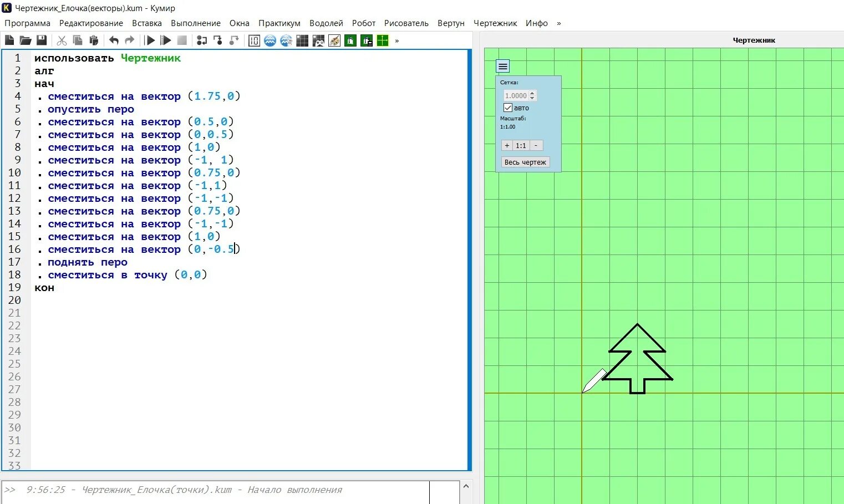This screenshot has height=504, width=844.
Task: Open the Редактирование menu
Action: tap(91, 23)
